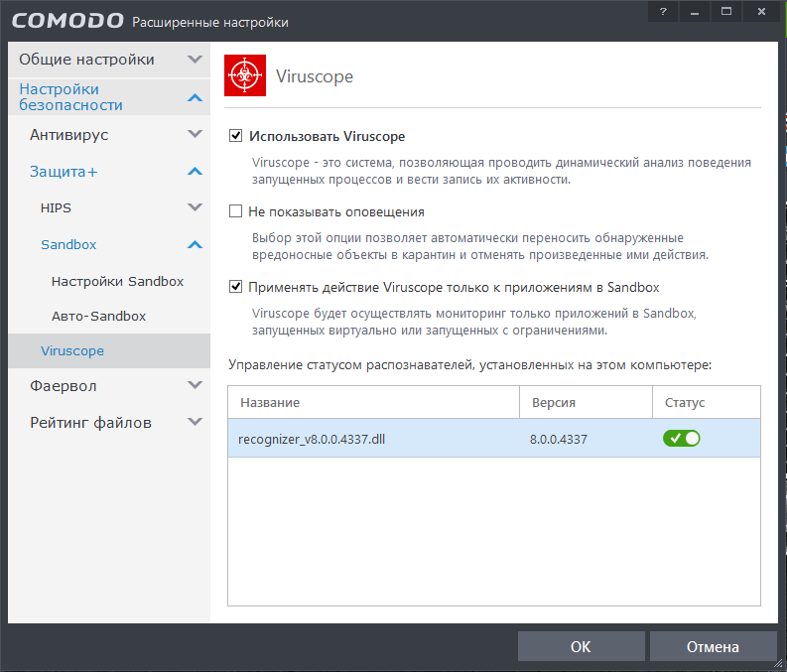787x672 pixels.
Task: Open Общие настройки section
Action: pos(109,60)
